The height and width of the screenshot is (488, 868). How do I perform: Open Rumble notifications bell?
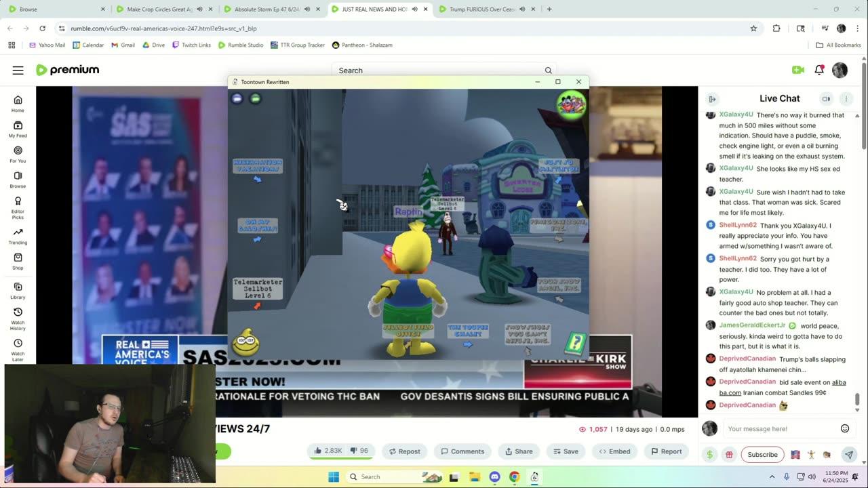click(819, 70)
